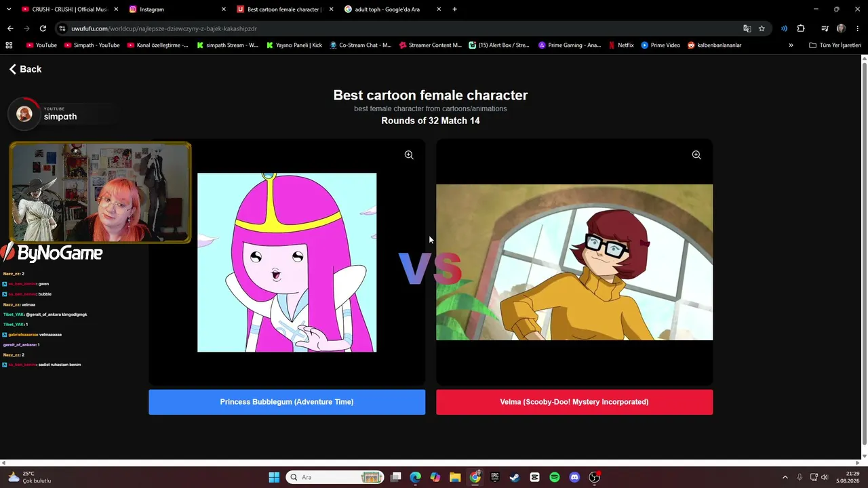This screenshot has height=488, width=868.
Task: Switch to the Instagram tab
Action: coord(176,9)
